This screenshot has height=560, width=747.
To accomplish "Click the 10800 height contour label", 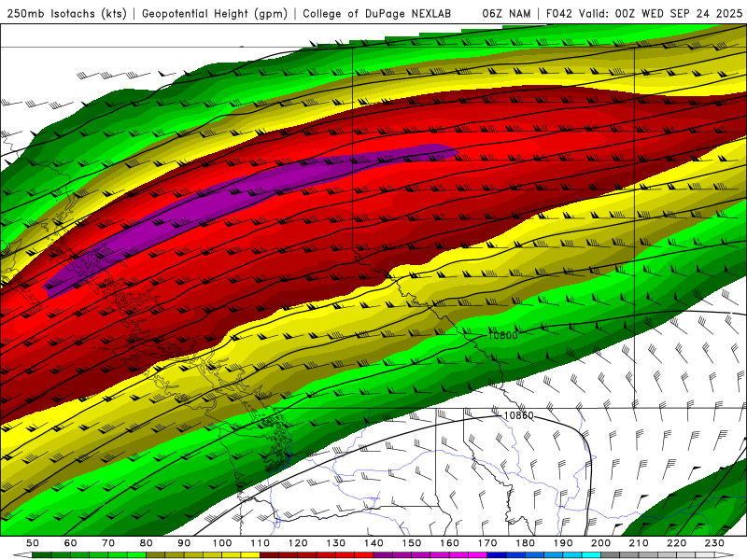I will coord(502,335).
